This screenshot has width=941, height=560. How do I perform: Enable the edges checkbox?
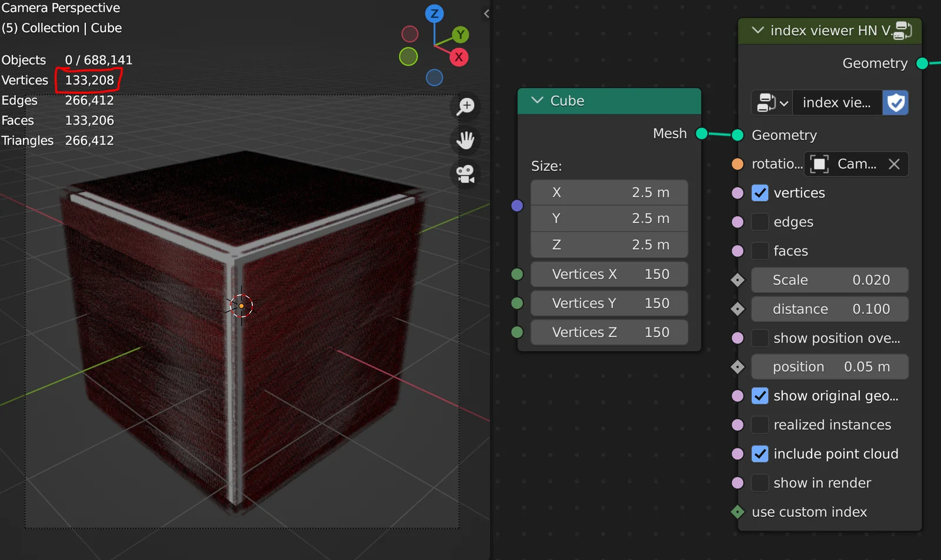(760, 222)
